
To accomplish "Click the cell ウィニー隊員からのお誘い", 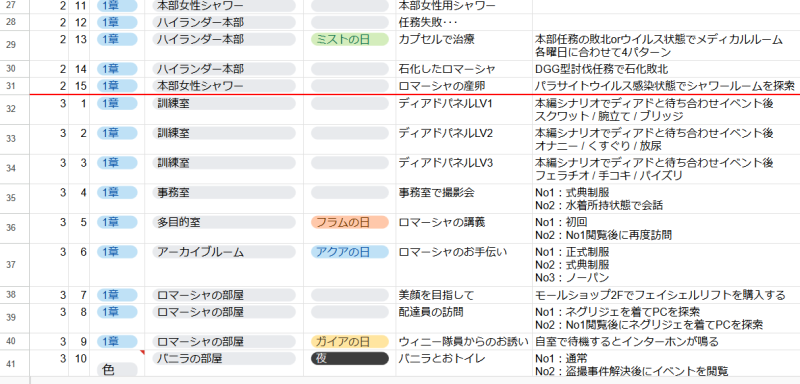I will click(463, 341).
